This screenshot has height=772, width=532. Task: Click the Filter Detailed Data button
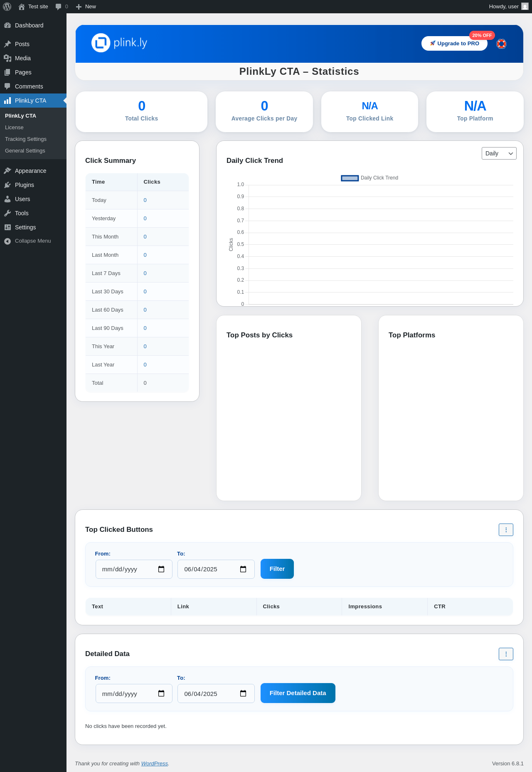(298, 693)
